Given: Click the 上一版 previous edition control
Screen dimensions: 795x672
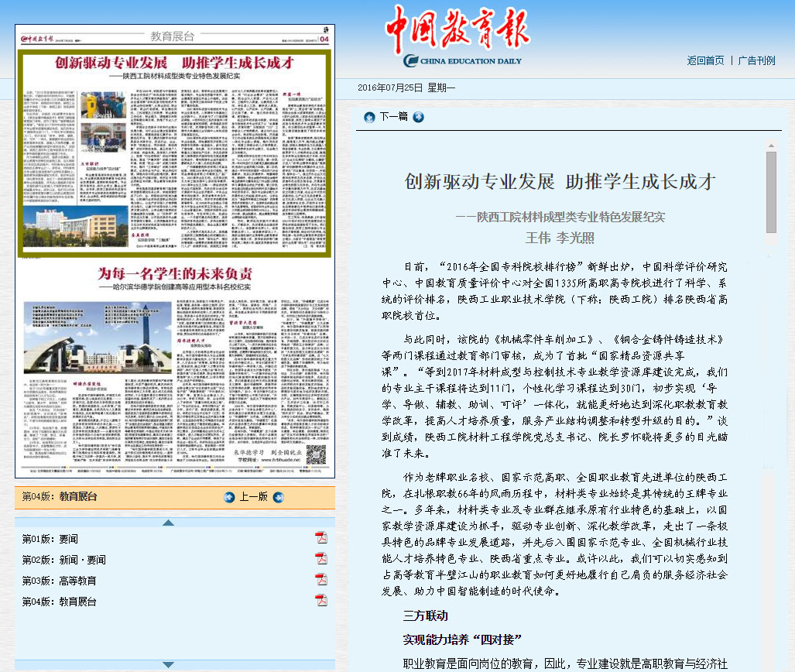Looking at the screenshot, I should [255, 498].
